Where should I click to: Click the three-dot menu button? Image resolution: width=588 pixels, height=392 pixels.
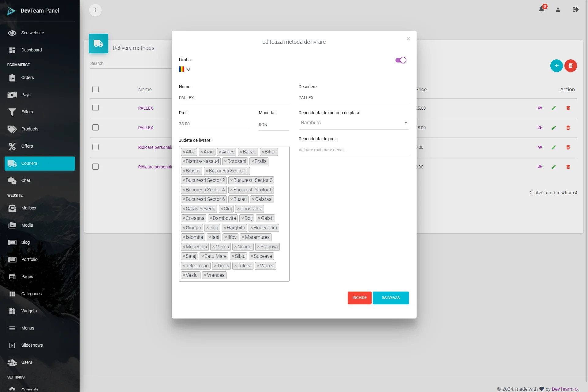pyautogui.click(x=95, y=10)
